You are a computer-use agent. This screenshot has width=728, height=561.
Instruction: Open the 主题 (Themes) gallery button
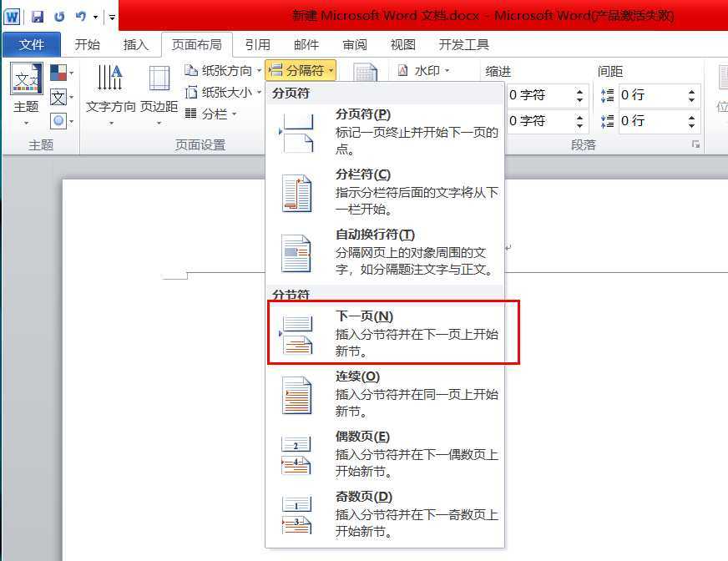(x=27, y=94)
